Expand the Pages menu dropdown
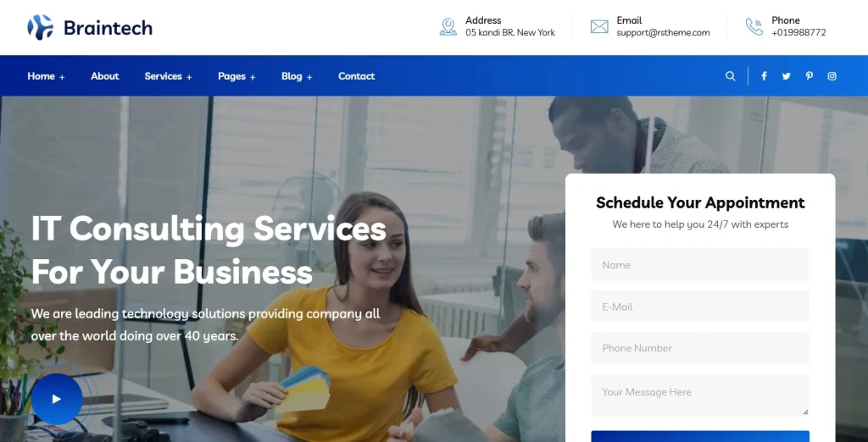Viewport: 868px width, 442px height. tap(237, 76)
